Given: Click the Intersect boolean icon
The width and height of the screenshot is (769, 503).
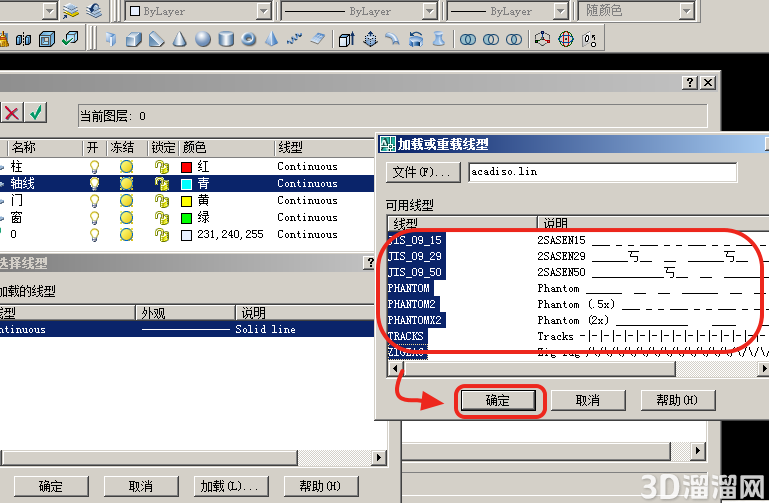Looking at the screenshot, I should pyautogui.click(x=514, y=39).
